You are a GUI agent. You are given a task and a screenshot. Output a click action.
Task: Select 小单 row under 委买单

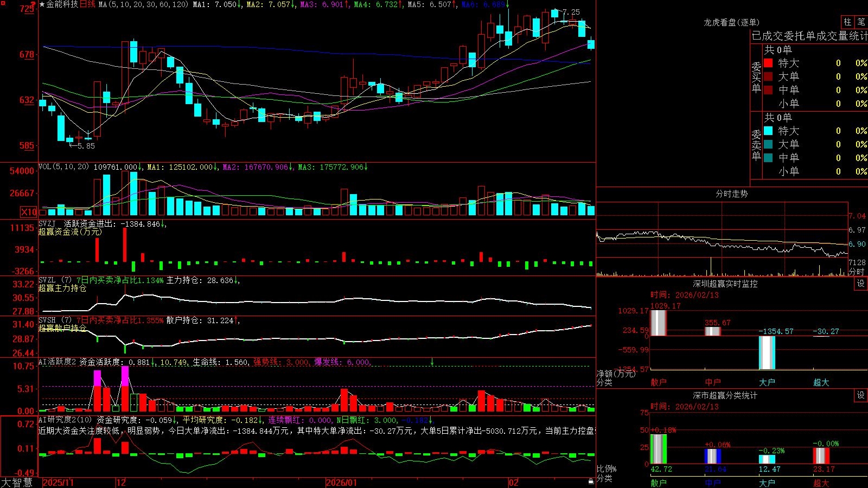point(815,104)
